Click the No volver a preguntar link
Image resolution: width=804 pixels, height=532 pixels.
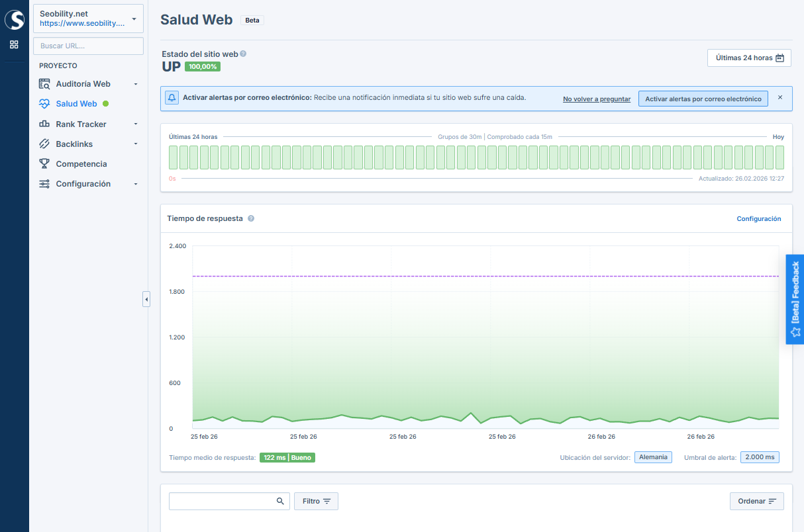(x=596, y=99)
